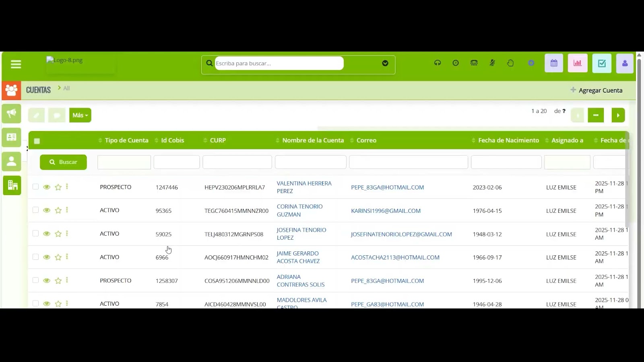The width and height of the screenshot is (644, 362).
Task: Open the calendar module icon
Action: pyautogui.click(x=553, y=63)
